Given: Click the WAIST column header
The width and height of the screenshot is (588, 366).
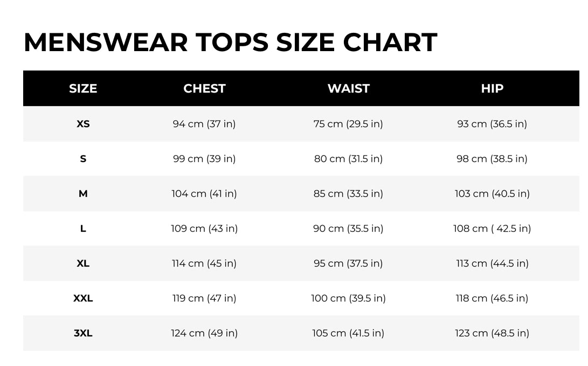Looking at the screenshot, I should coord(348,88).
